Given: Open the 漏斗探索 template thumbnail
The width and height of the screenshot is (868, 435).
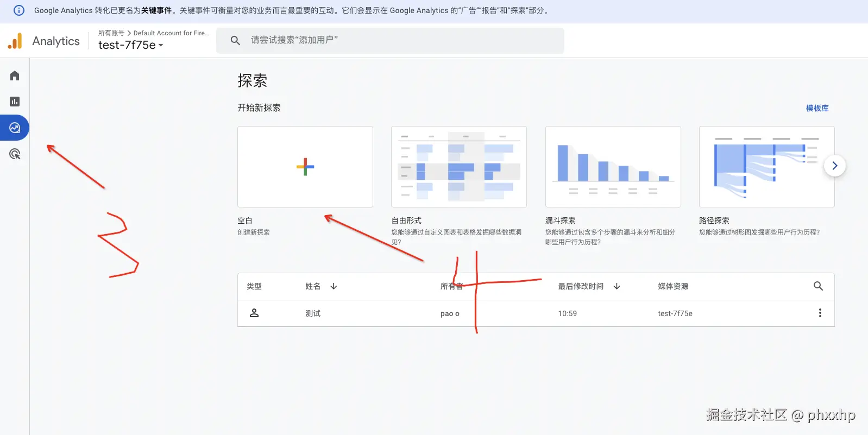Looking at the screenshot, I should [613, 167].
